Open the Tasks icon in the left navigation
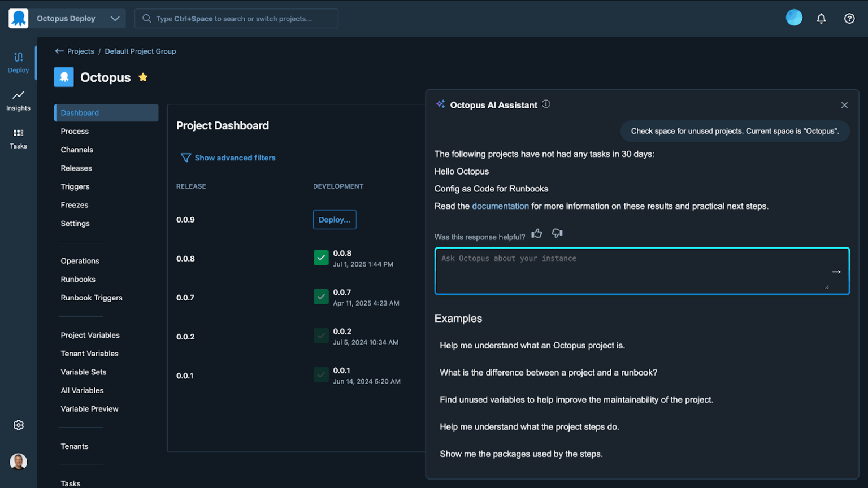The height and width of the screenshot is (488, 868). click(x=18, y=137)
